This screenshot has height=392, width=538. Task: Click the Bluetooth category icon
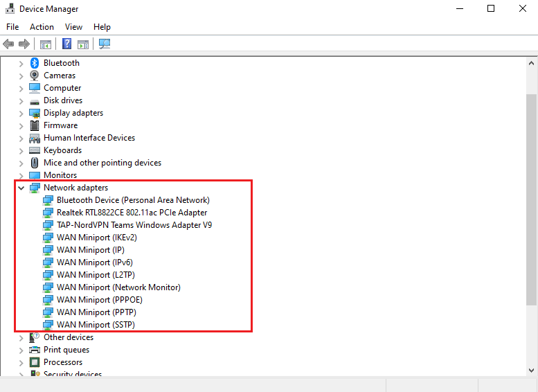pos(35,63)
